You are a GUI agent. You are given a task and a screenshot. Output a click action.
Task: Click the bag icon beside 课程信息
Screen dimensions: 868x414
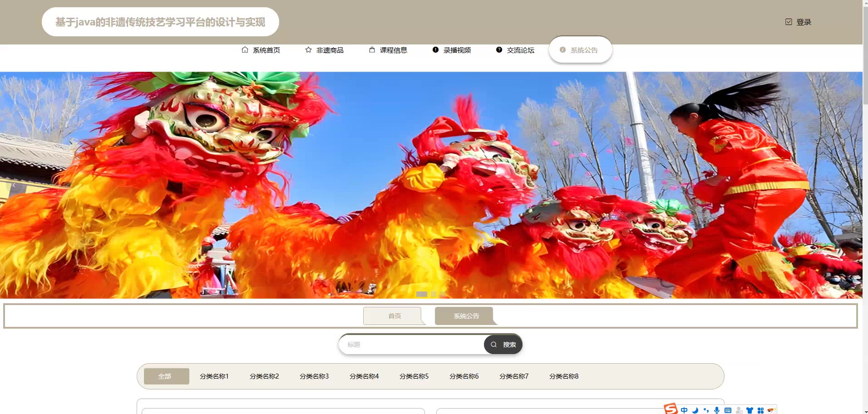pyautogui.click(x=372, y=50)
